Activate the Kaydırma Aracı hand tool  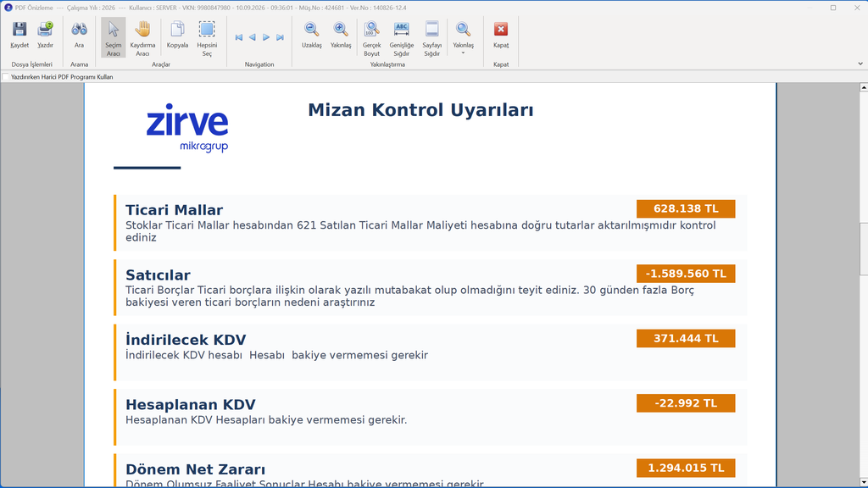point(142,37)
